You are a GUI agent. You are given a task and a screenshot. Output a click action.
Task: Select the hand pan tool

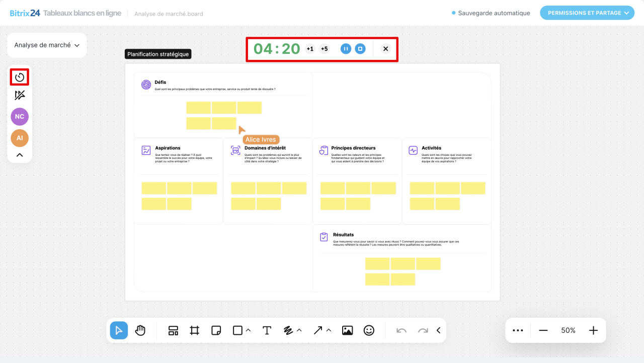click(x=140, y=330)
